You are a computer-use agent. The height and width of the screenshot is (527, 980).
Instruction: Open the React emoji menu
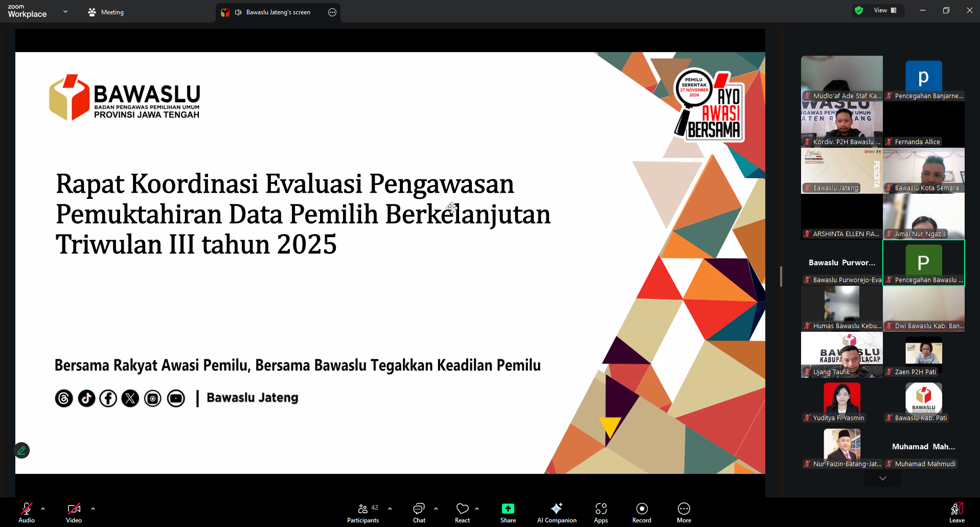(x=462, y=512)
